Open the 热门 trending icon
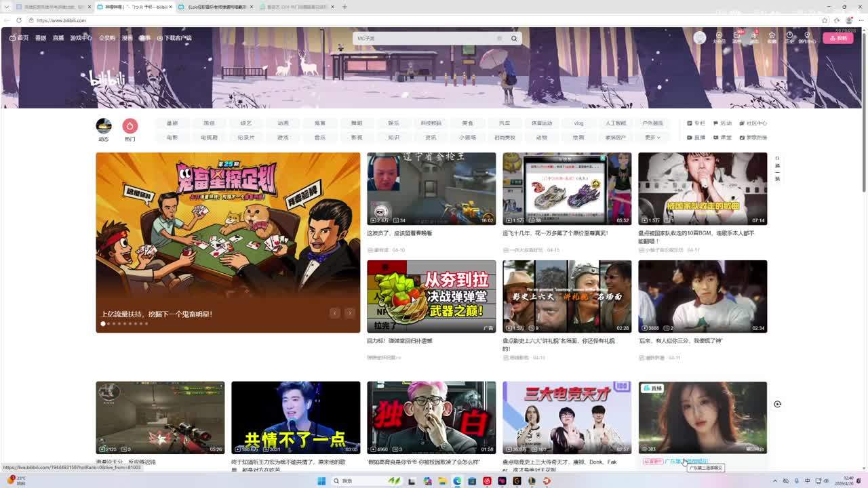 coord(130,126)
